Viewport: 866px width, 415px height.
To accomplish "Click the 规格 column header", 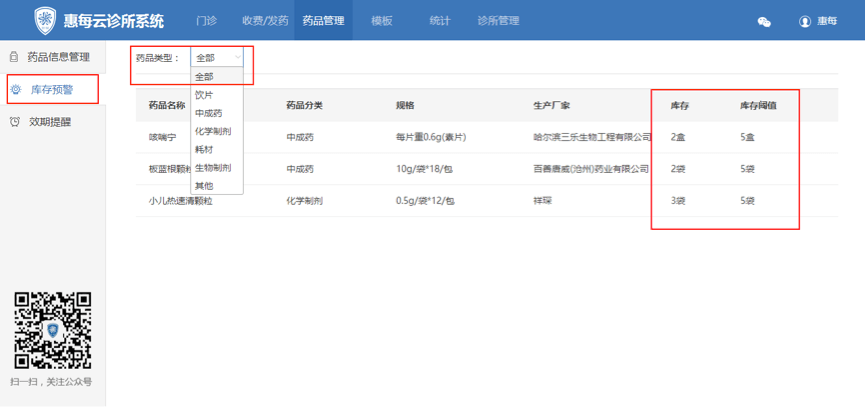I will (x=405, y=106).
